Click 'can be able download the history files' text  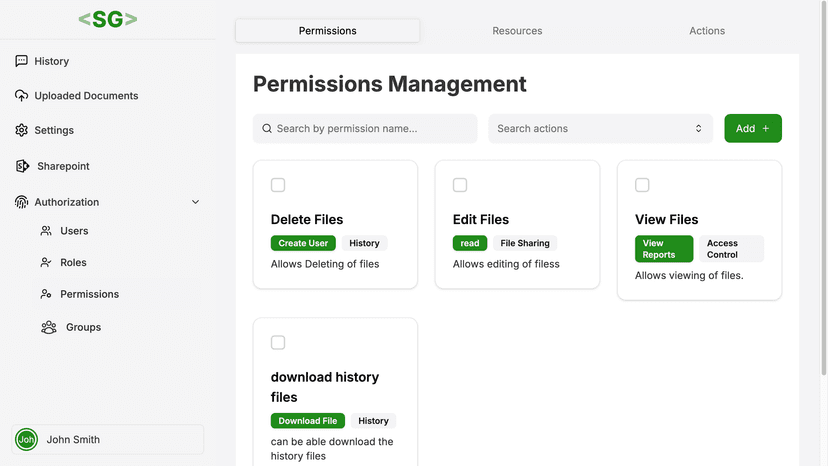click(332, 449)
